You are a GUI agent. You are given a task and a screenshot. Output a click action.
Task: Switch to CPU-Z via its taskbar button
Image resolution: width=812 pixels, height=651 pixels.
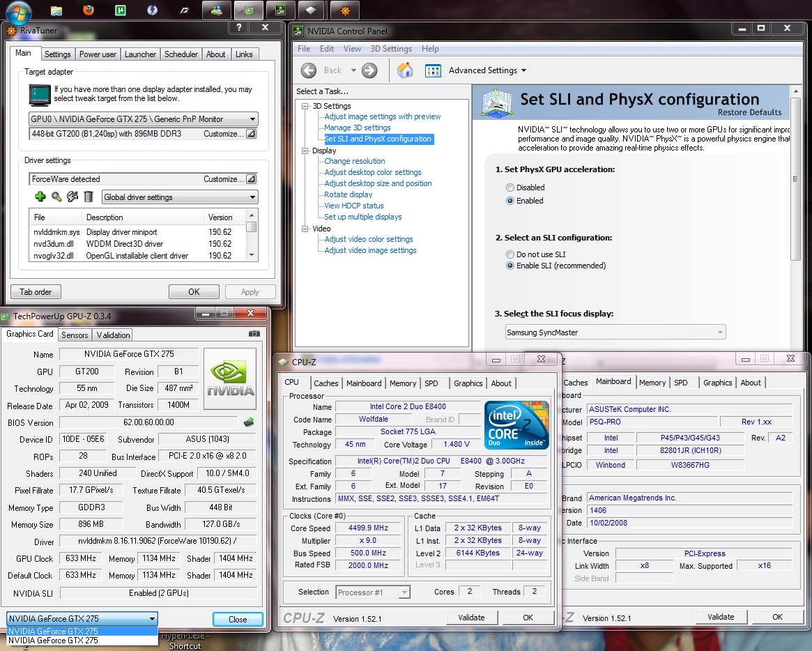point(311,10)
